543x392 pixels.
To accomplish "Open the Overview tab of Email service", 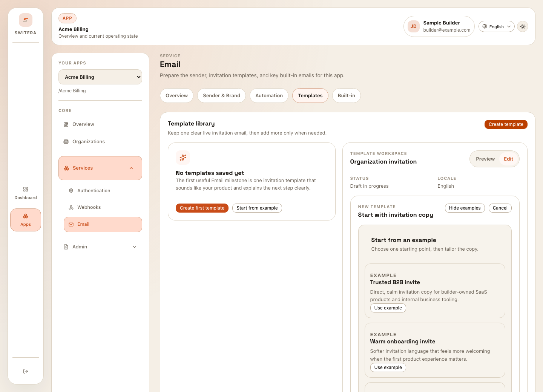I will 176,96.
